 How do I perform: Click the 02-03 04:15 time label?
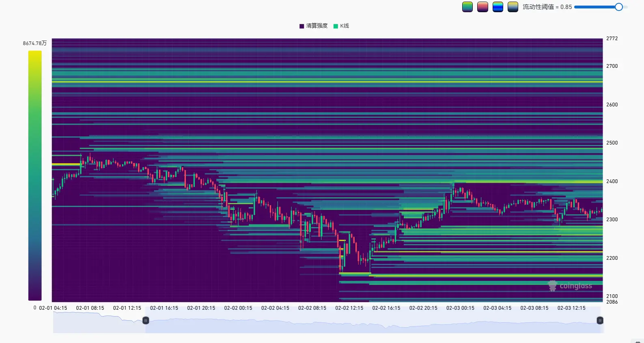tap(498, 308)
